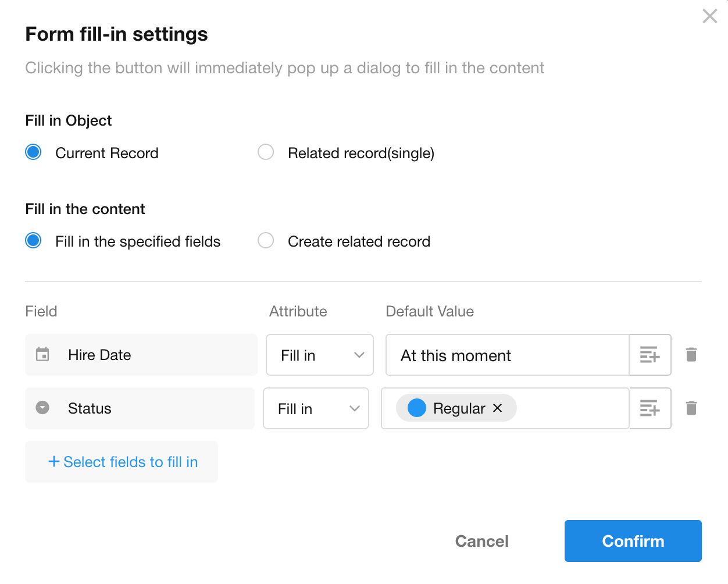Click the Cancel button
The width and height of the screenshot is (728, 584).
pos(481,541)
